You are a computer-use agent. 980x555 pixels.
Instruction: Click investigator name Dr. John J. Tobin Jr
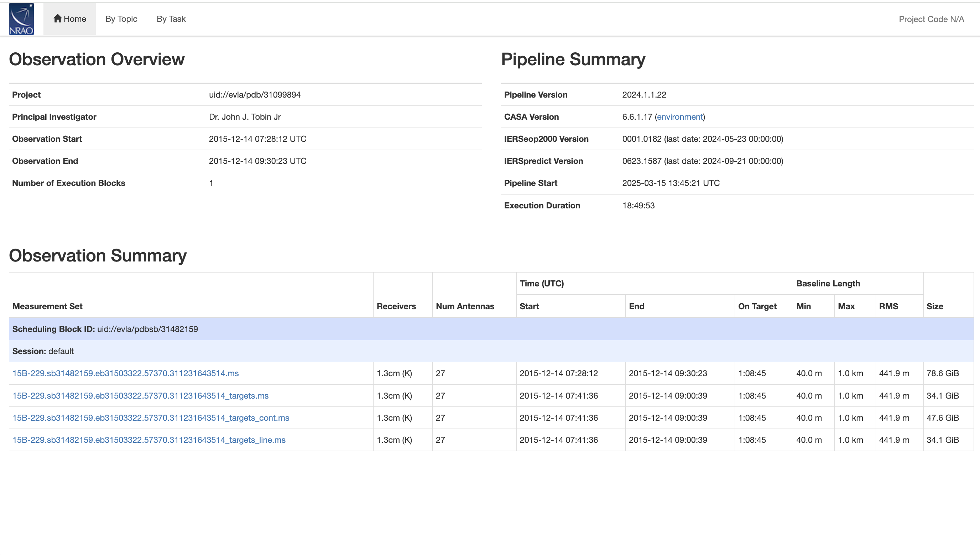245,117
